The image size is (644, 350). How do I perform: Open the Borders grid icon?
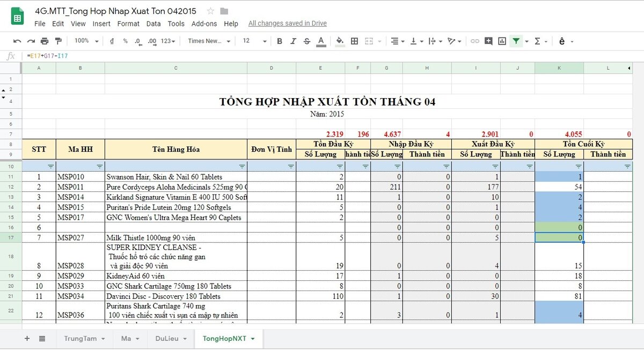tap(354, 41)
